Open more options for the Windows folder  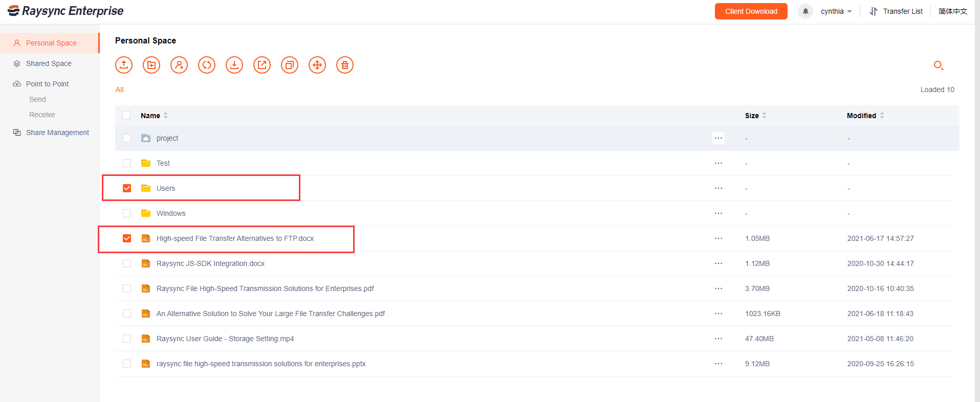pos(718,213)
